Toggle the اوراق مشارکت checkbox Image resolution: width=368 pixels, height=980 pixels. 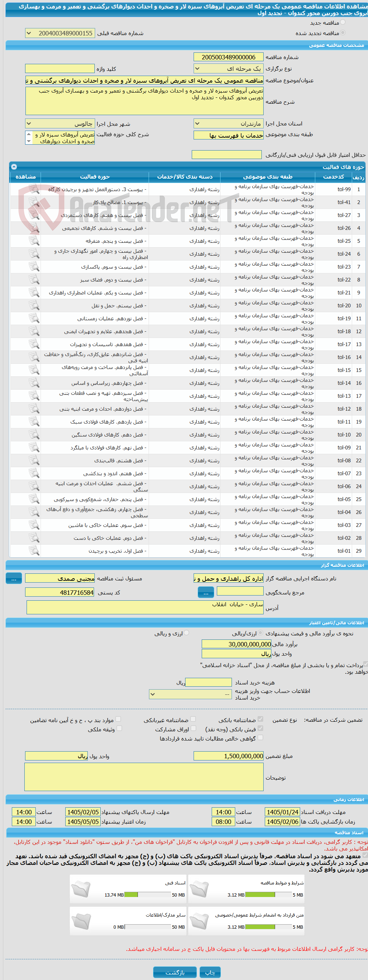(x=194, y=728)
